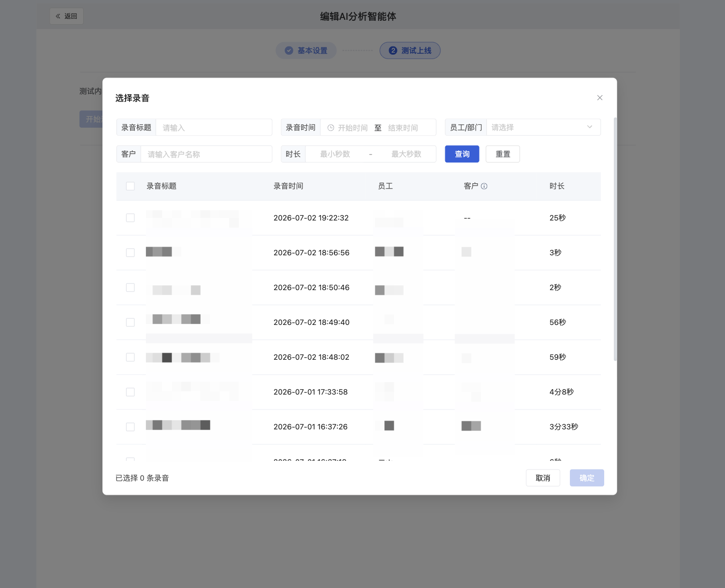Toggle the select-all checkbox in table header
The width and height of the screenshot is (725, 588).
tap(130, 186)
